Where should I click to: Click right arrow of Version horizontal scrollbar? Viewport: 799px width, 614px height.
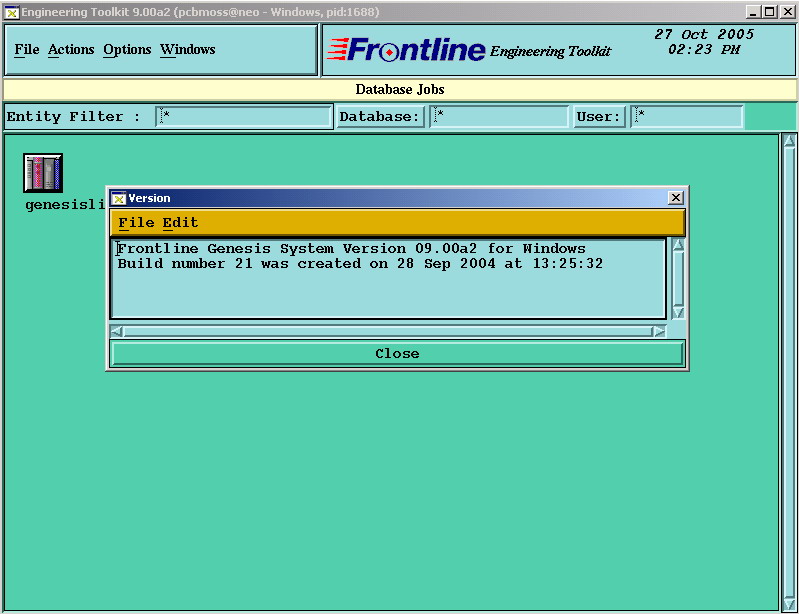click(x=659, y=332)
